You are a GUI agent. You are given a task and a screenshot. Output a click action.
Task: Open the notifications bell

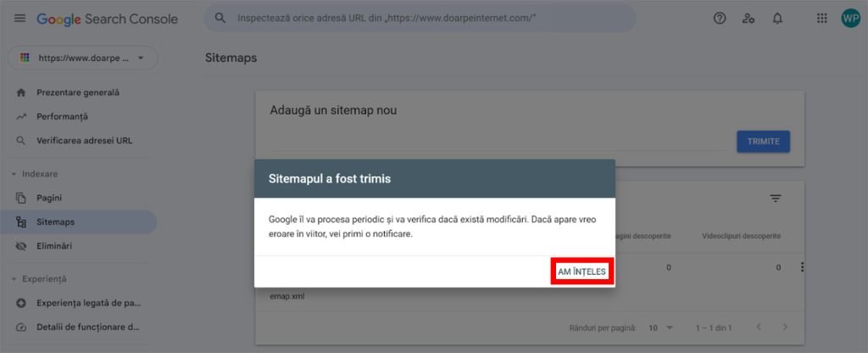778,19
